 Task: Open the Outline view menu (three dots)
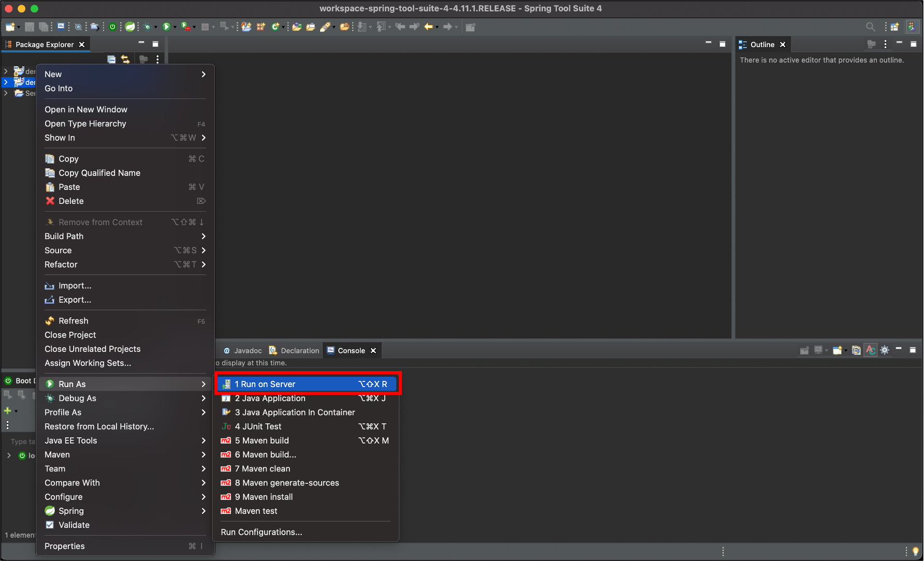pyautogui.click(x=885, y=45)
